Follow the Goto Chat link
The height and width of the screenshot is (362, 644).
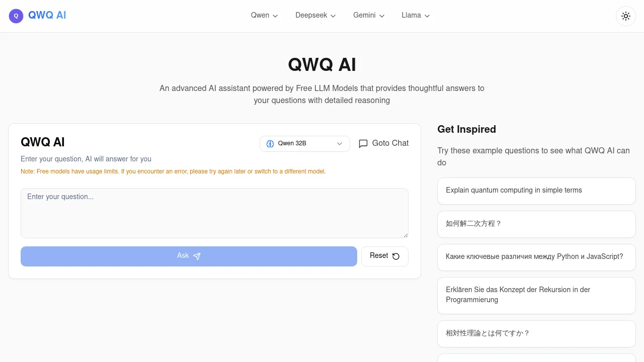tap(390, 143)
